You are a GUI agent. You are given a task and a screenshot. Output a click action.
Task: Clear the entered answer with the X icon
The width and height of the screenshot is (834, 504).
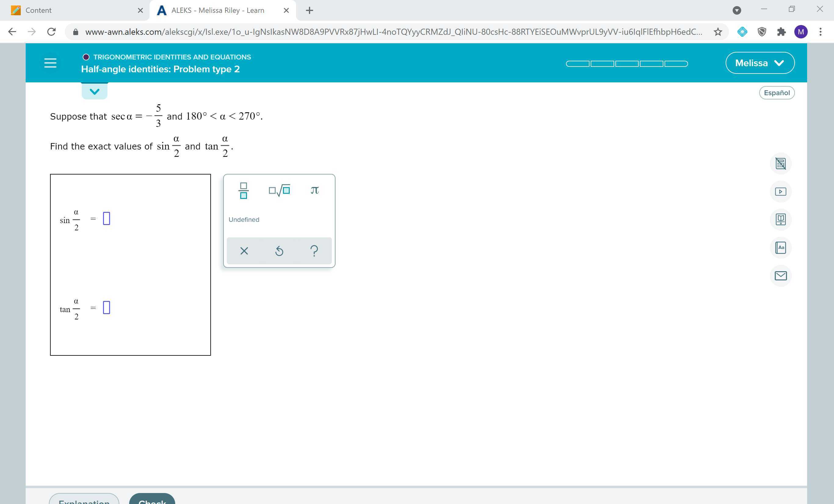tap(244, 251)
